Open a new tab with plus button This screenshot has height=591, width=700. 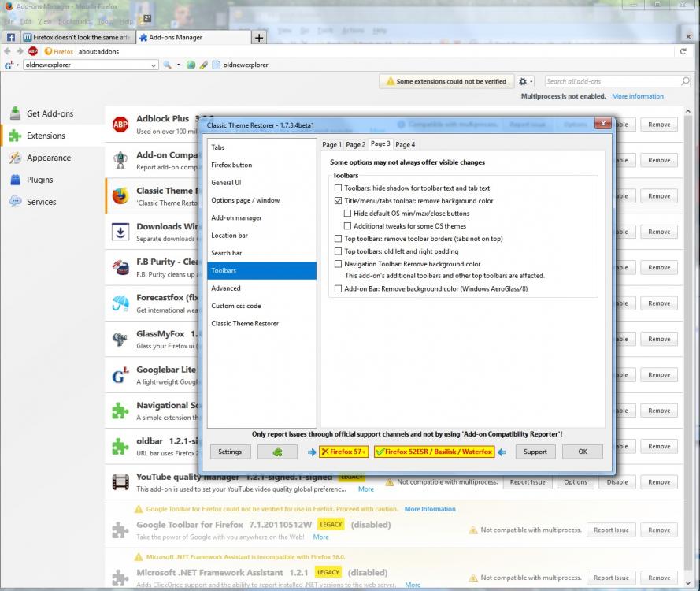259,37
